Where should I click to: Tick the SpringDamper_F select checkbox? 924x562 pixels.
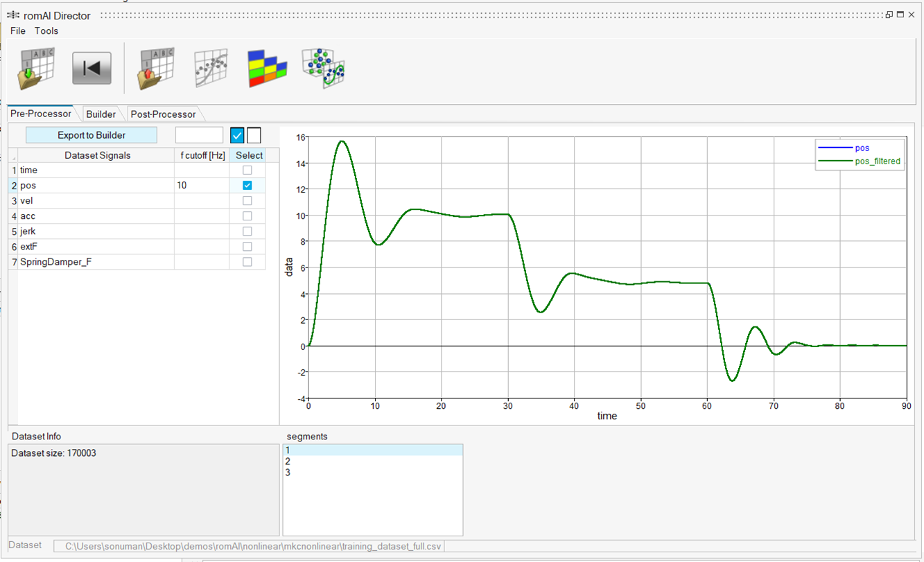coord(247,262)
